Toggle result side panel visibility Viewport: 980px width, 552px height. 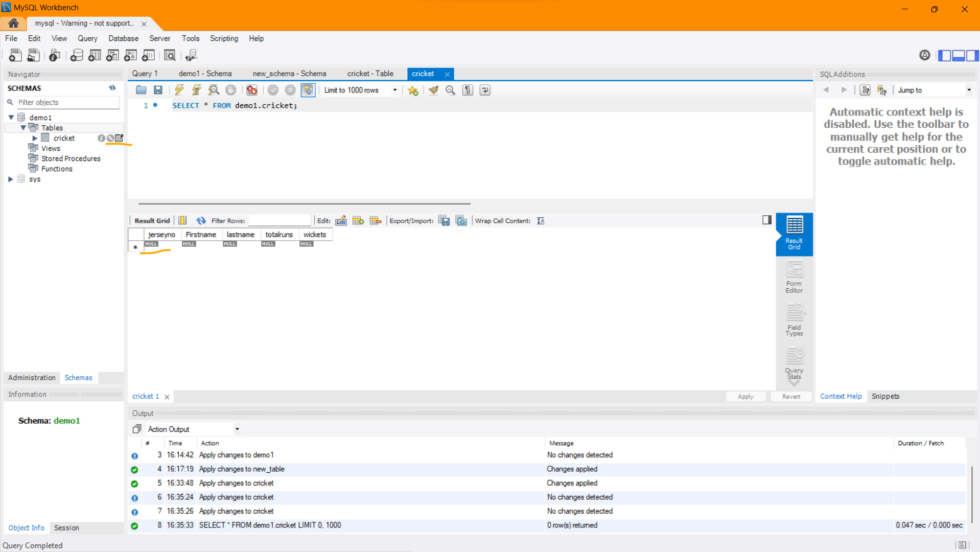click(767, 220)
